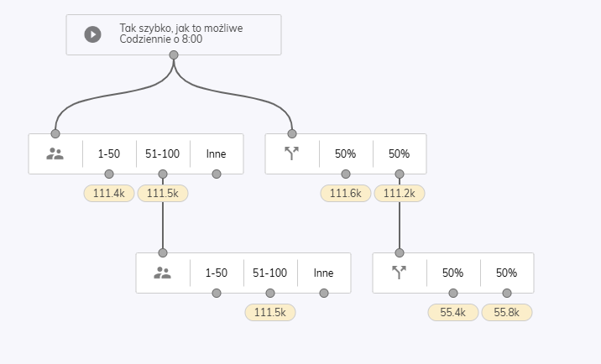Screen dimensions: 601x364
Task: Select the split-path icon in the upper-right node
Action: pyautogui.click(x=291, y=153)
